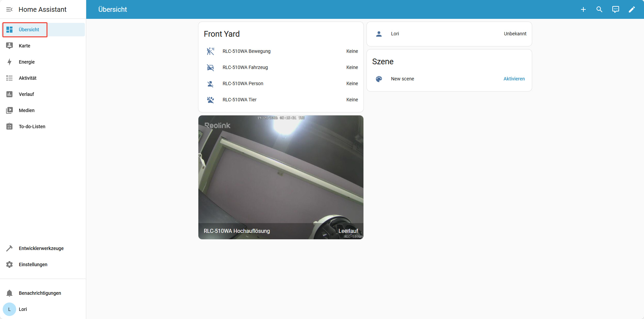The image size is (644, 319).
Task: Click the Übersicht dashboard icon in sidebar
Action: pyautogui.click(x=9, y=30)
